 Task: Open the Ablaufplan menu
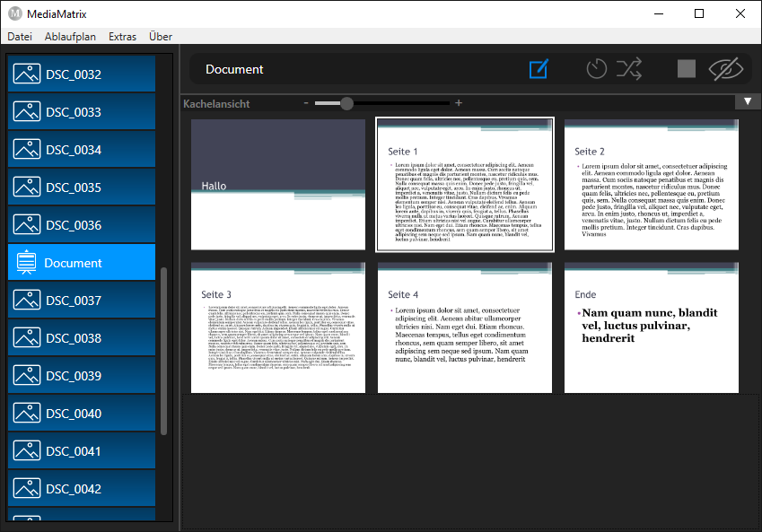point(70,37)
